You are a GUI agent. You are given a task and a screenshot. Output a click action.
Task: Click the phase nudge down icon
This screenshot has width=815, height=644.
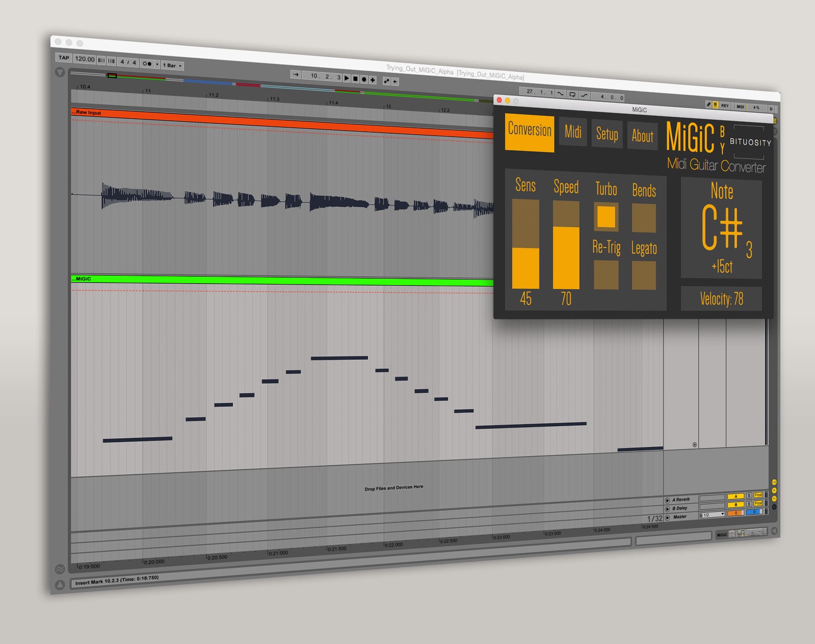tap(101, 60)
